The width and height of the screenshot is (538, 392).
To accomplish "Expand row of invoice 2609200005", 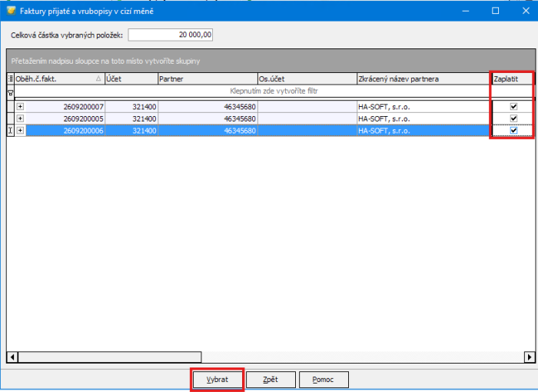I will click(x=20, y=118).
